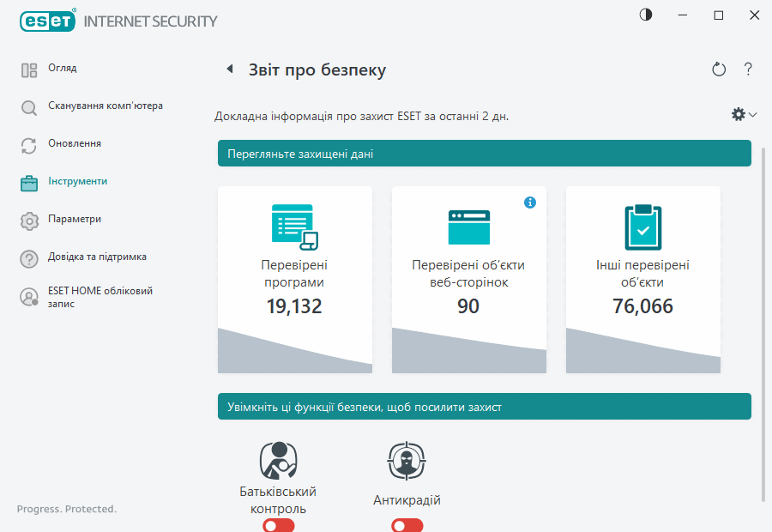
Task: Refresh the security report
Action: click(x=719, y=70)
